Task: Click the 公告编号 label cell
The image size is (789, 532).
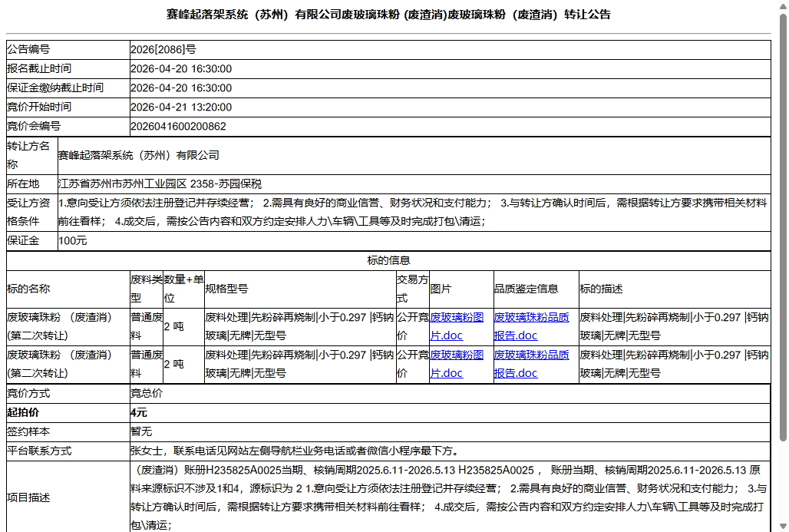Action: pos(68,49)
